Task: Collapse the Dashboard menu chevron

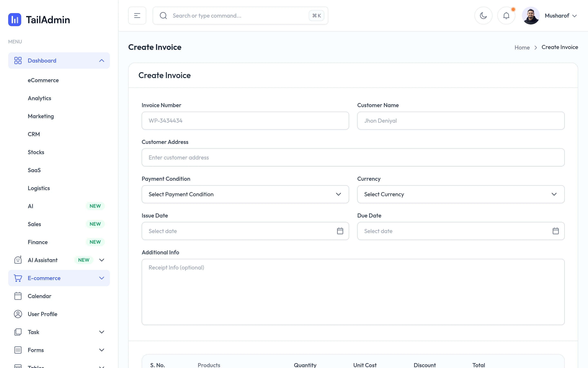Action: click(x=101, y=61)
